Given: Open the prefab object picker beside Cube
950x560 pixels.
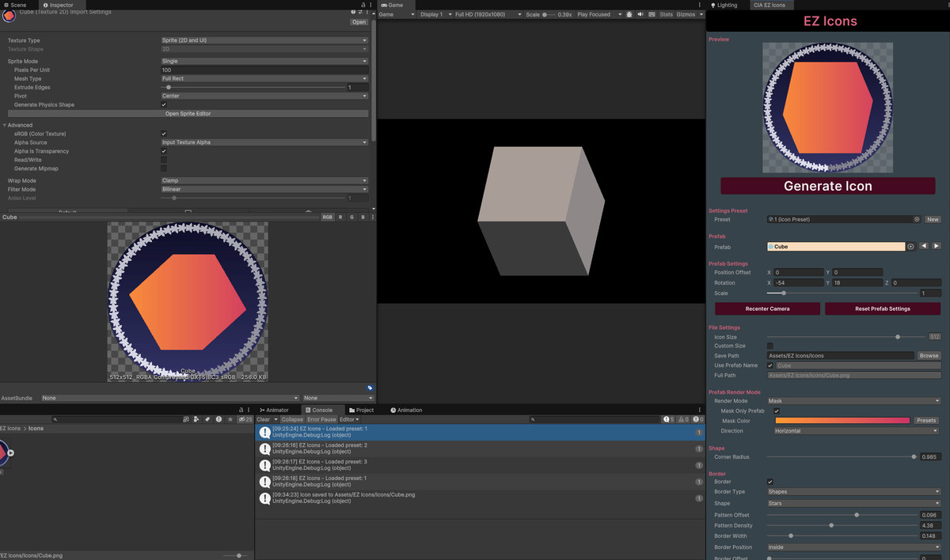Looking at the screenshot, I should click(912, 246).
